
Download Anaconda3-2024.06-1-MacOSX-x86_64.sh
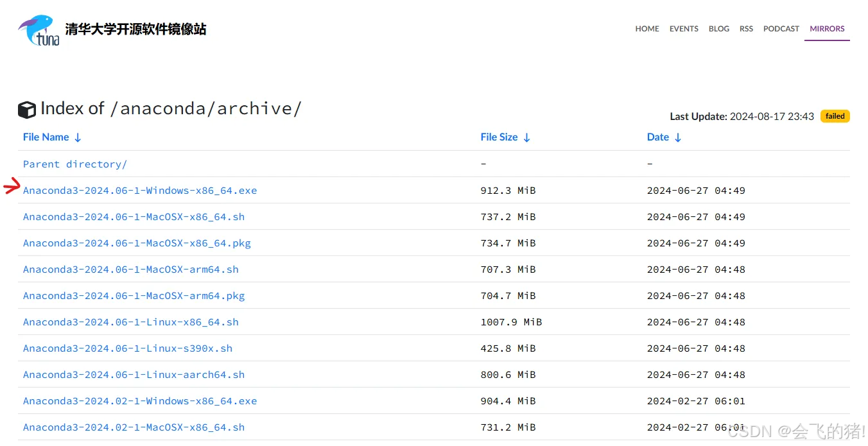coord(134,217)
